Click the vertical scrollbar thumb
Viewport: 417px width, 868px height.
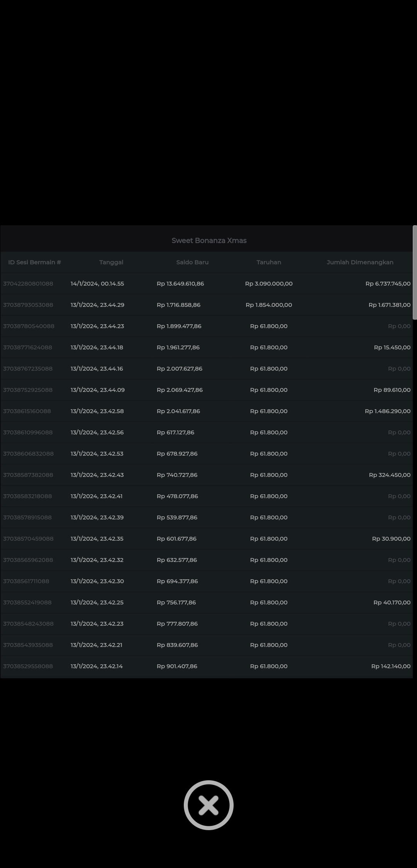(415, 272)
